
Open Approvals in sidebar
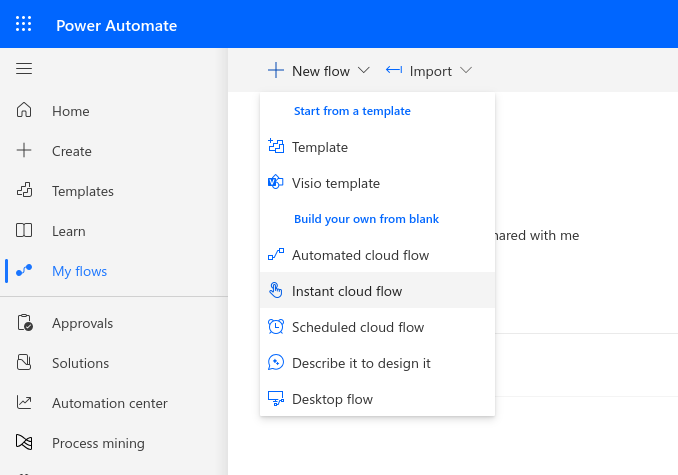pyautogui.click(x=82, y=323)
